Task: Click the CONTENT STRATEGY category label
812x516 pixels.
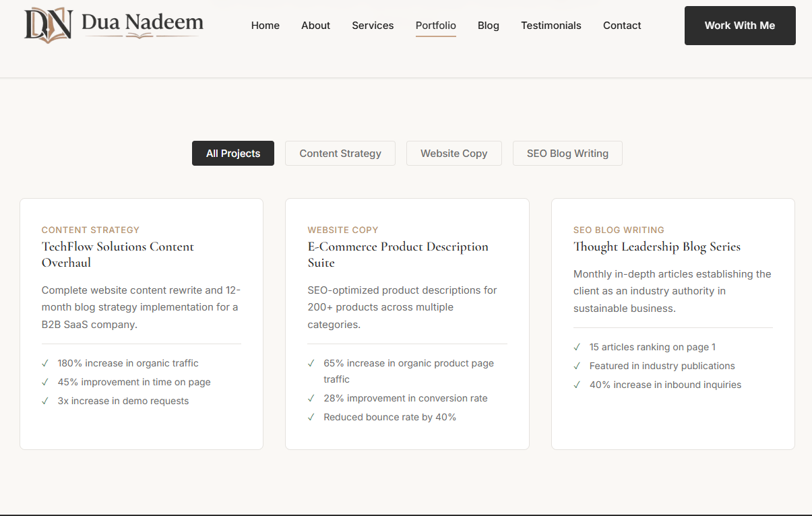Action: point(90,230)
